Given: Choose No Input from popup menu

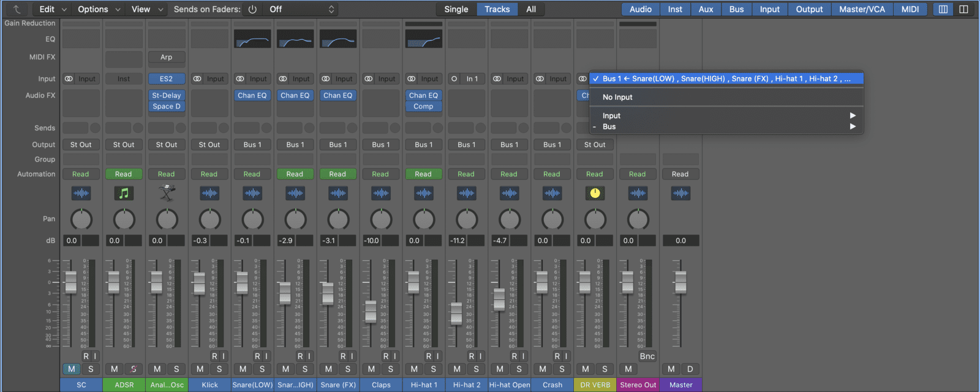Looking at the screenshot, I should point(726,97).
